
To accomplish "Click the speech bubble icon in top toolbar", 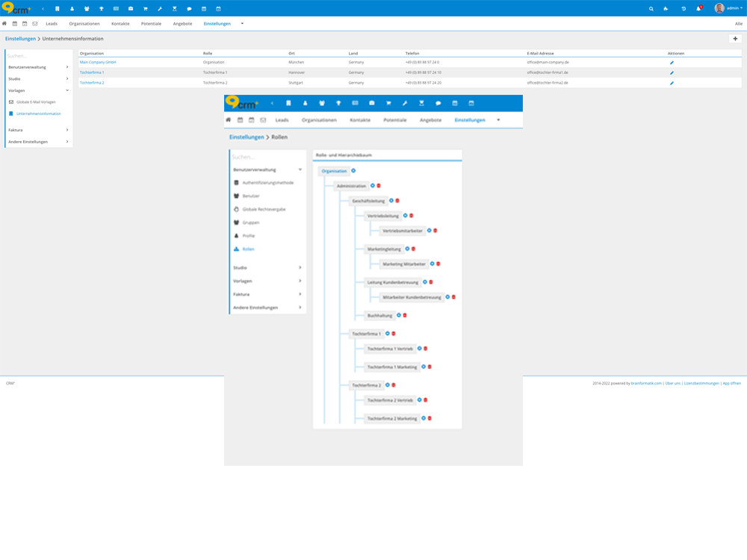I will point(189,8).
